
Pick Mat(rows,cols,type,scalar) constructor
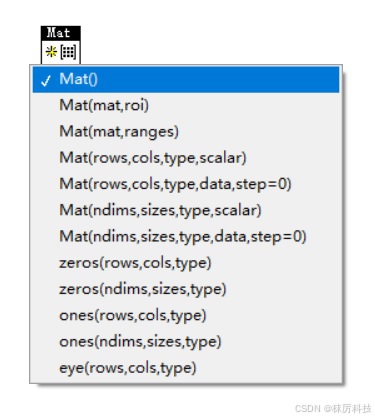pyautogui.click(x=186, y=158)
